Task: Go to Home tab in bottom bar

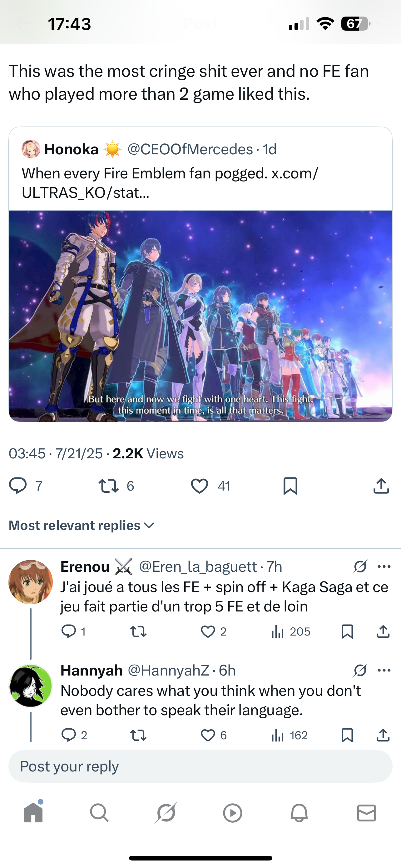Action: pyautogui.click(x=33, y=813)
